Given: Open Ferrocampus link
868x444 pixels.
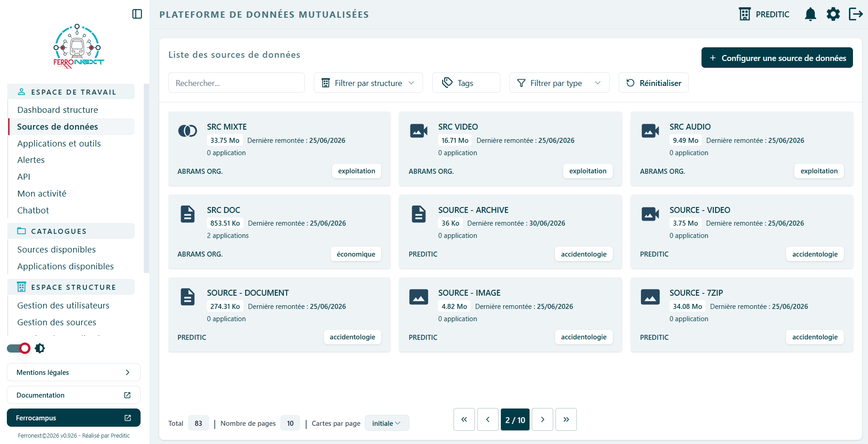Looking at the screenshot, I should click(x=74, y=418).
